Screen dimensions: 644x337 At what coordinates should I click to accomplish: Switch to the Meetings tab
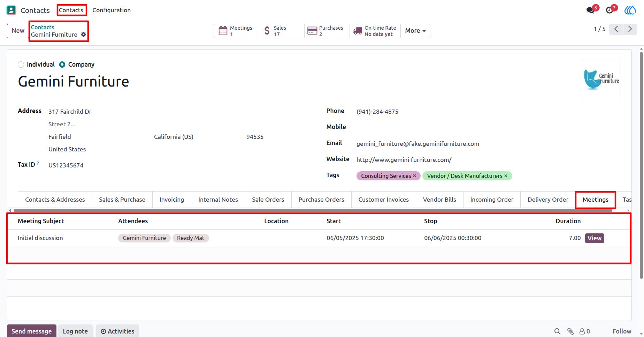pos(596,200)
